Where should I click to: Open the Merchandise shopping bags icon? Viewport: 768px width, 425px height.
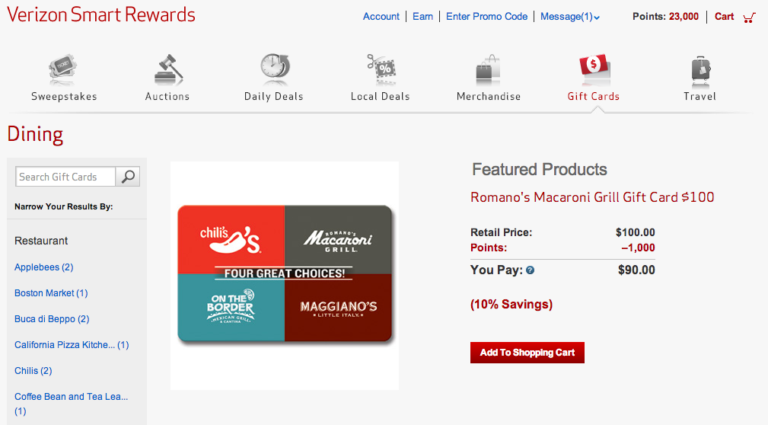[x=488, y=69]
